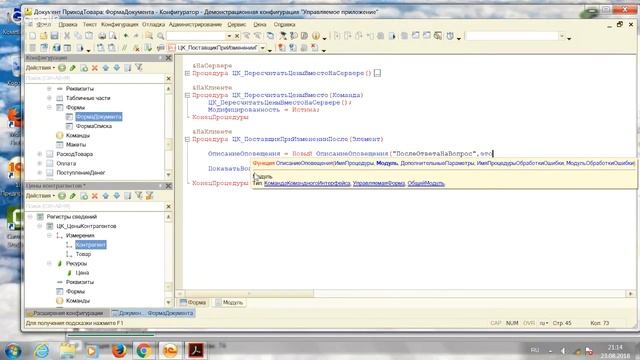Click the Print icon
Image resolution: width=640 pixels, height=360 pixels.
click(102, 36)
